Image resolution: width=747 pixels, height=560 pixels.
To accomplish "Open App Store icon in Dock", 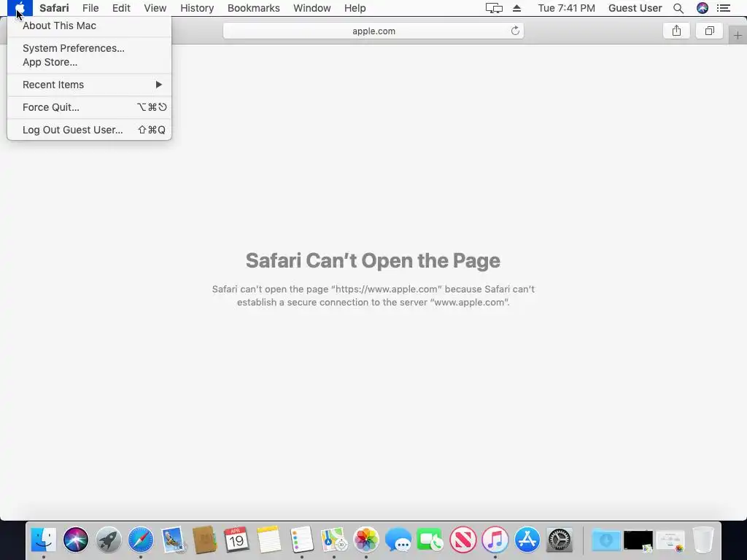I will (527, 540).
